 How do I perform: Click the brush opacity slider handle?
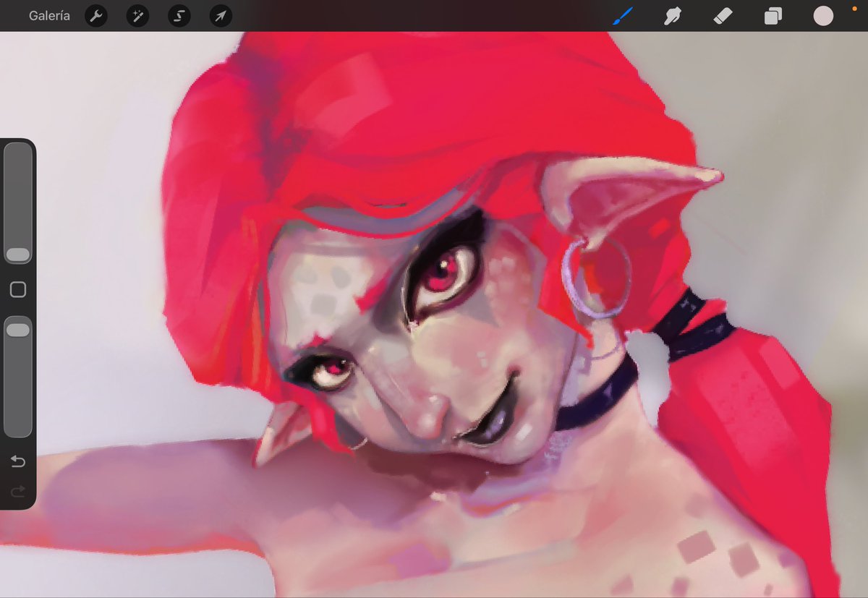tap(18, 330)
